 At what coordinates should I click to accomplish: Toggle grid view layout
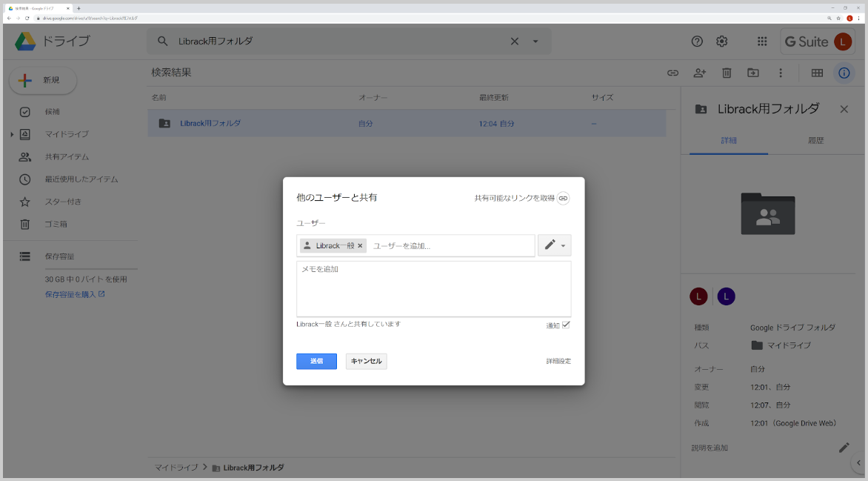tap(816, 73)
